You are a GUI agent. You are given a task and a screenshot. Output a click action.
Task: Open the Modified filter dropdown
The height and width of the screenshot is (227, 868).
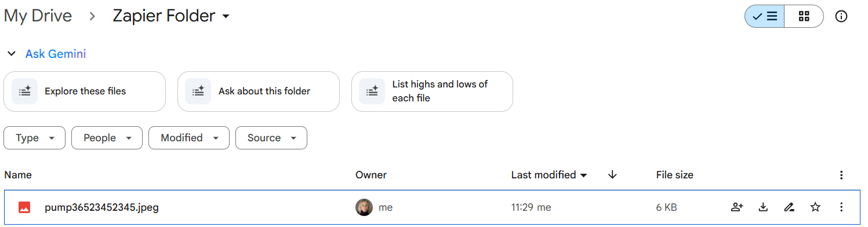(x=189, y=138)
